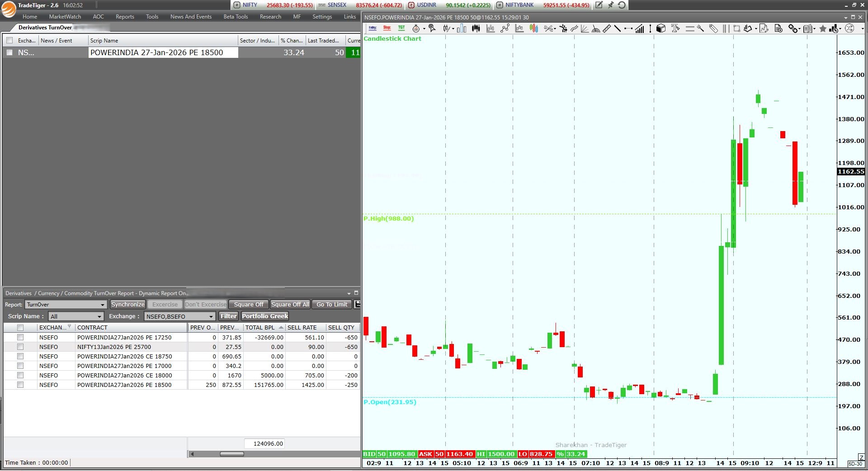The height and width of the screenshot is (471, 868).
Task: Select the text annotation tool
Action: point(675,28)
